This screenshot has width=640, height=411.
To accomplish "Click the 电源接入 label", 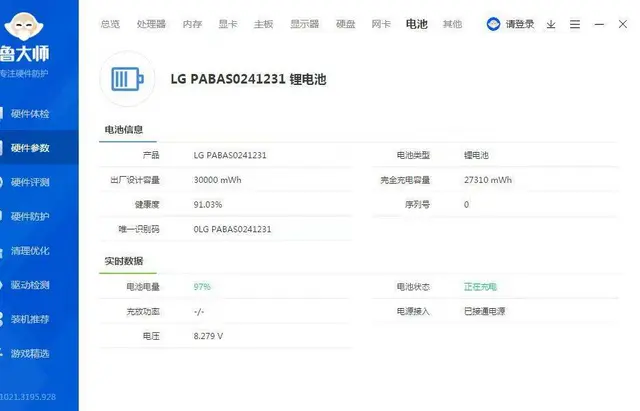I will pyautogui.click(x=413, y=311).
